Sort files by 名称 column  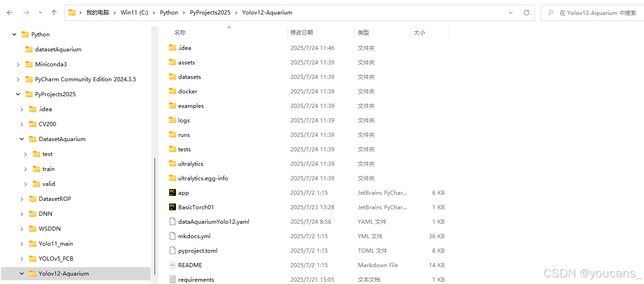click(180, 33)
